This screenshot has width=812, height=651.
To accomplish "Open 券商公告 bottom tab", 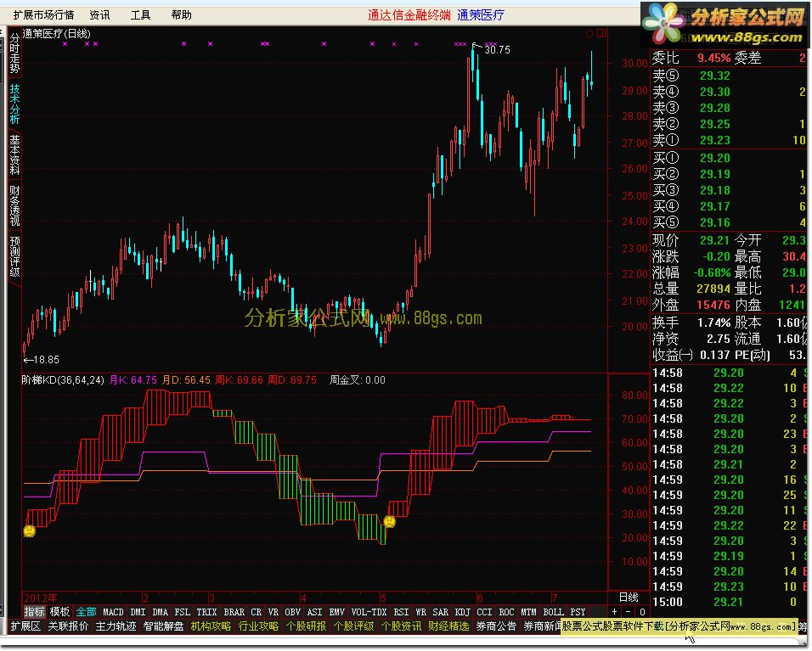I will pos(496,626).
